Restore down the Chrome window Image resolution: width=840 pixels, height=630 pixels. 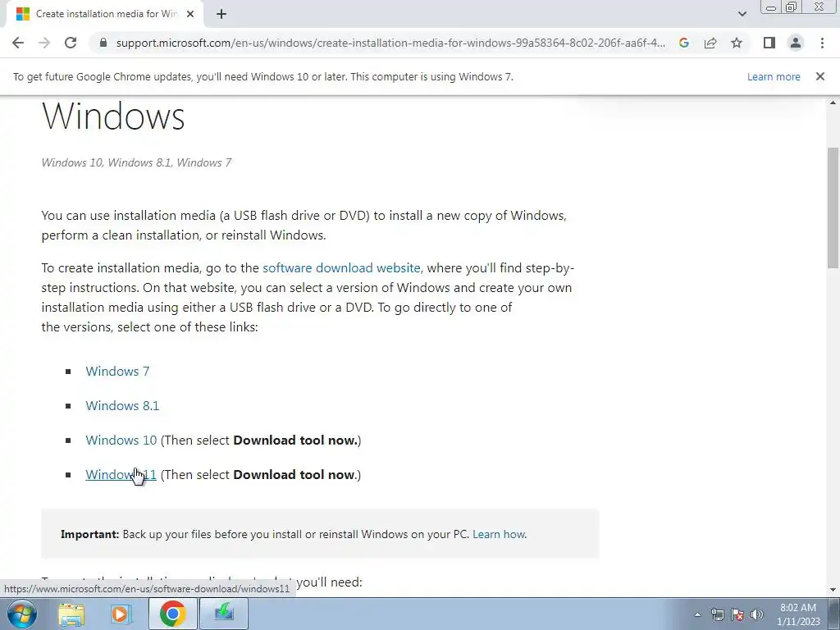792,7
